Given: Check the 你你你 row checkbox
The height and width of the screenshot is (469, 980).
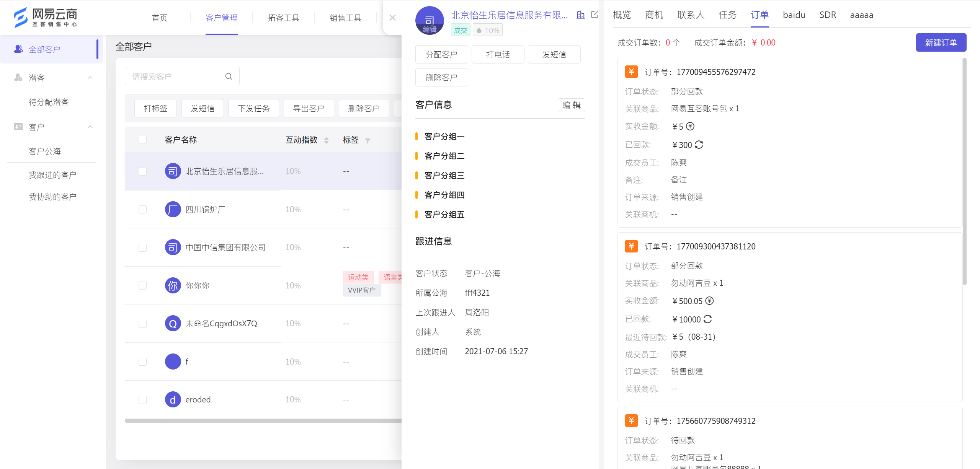Looking at the screenshot, I should click(142, 285).
